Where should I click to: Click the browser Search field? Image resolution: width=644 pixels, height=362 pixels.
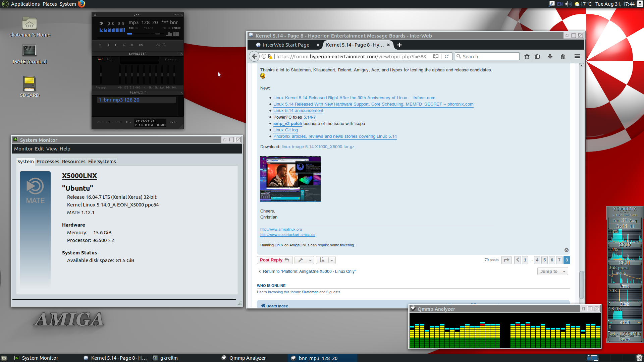pyautogui.click(x=487, y=56)
